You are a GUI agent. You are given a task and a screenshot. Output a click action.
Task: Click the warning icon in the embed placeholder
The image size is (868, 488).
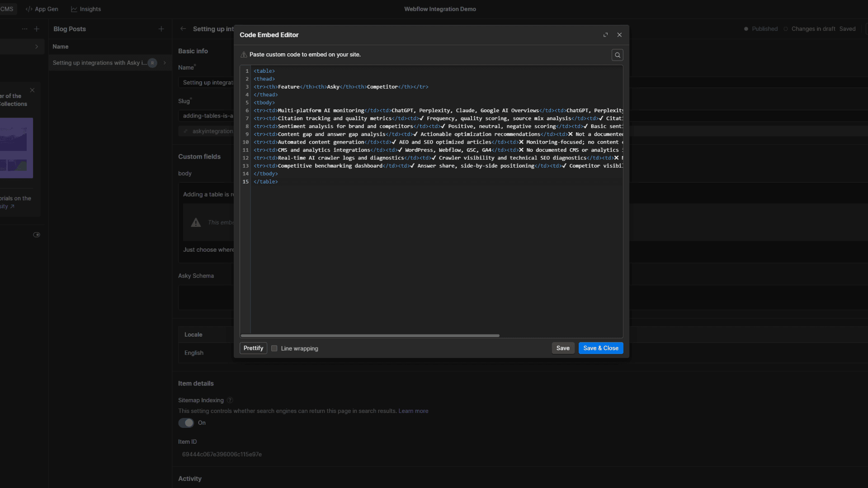[x=196, y=222]
